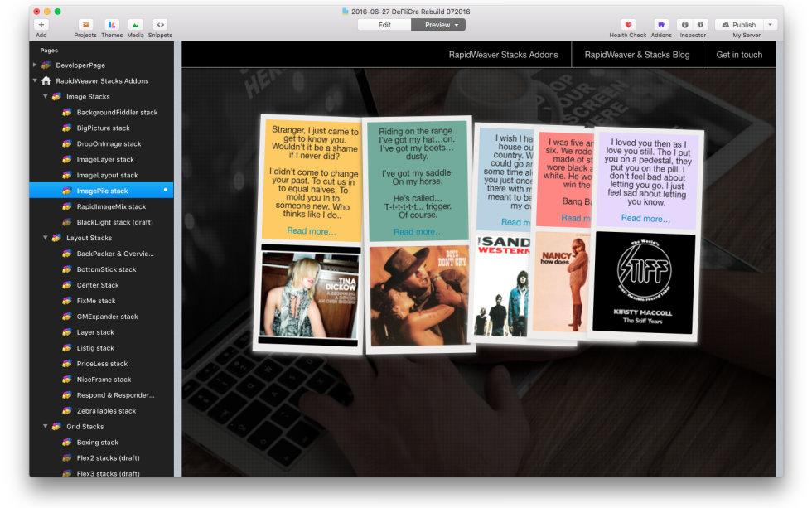Click the Tina Dickow album image
Viewport: 812px width, 508px height.
coord(308,296)
